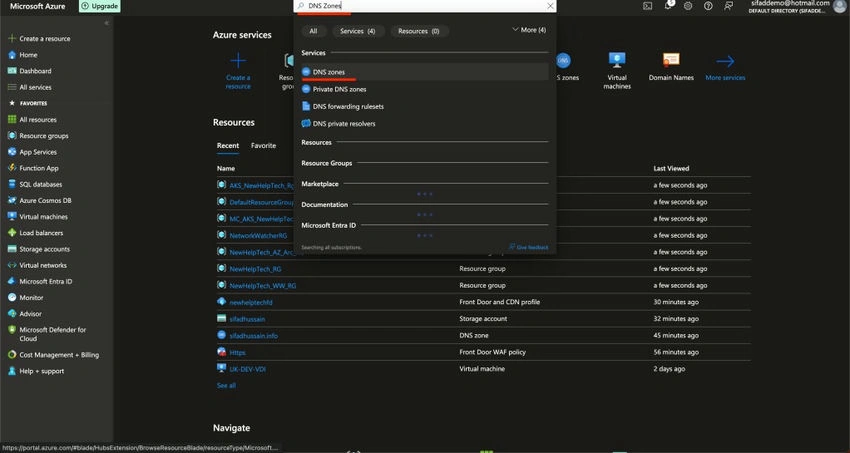The width and height of the screenshot is (850, 453).
Task: Open help question mark icon
Action: (x=708, y=6)
